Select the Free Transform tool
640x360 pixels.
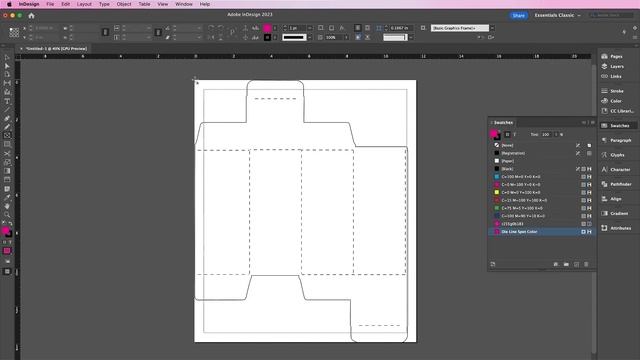(7, 162)
